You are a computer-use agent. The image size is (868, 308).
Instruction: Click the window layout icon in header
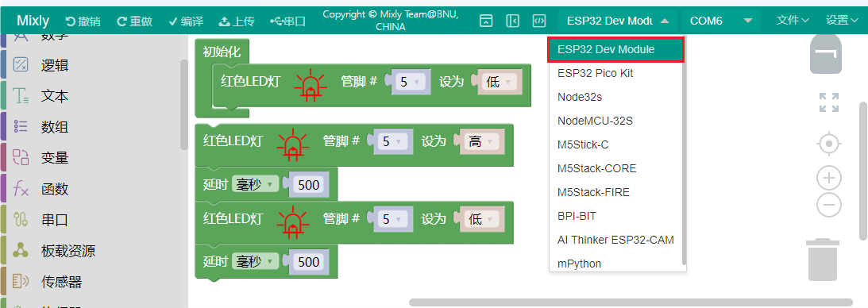tap(486, 21)
